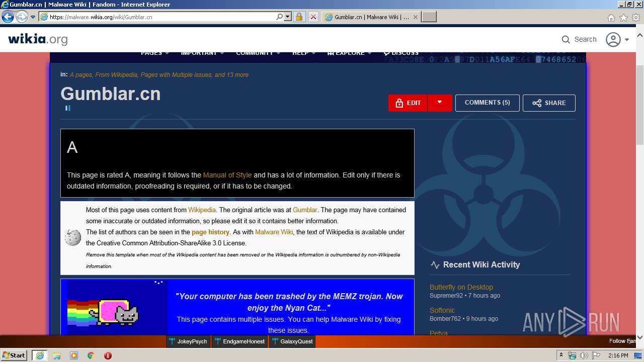Open the JokeyPsych bottom bar item
The height and width of the screenshot is (362, 644).
[x=188, y=341]
